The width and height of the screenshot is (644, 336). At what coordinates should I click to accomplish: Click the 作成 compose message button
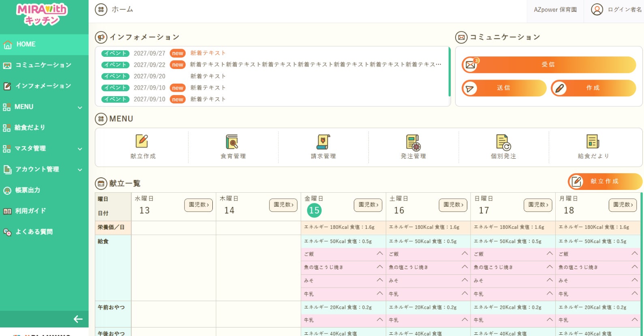pyautogui.click(x=593, y=88)
